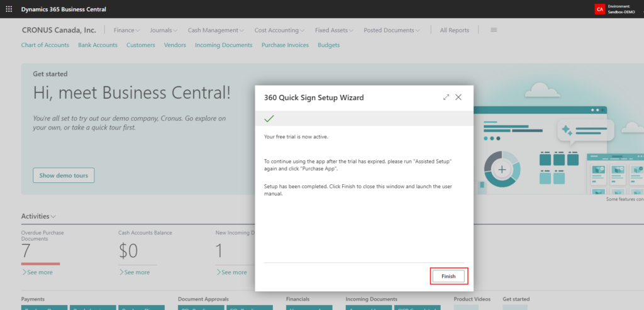Open the Vendors list
Image resolution: width=644 pixels, height=310 pixels.
175,45
